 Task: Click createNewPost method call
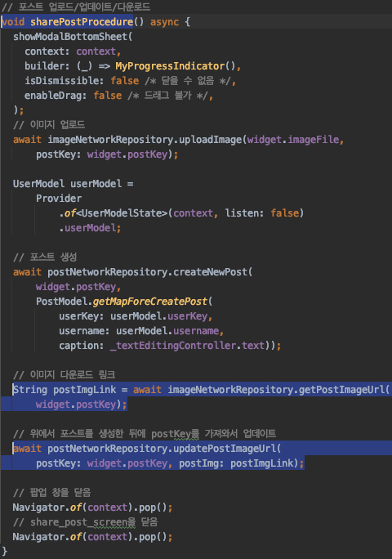point(210,272)
